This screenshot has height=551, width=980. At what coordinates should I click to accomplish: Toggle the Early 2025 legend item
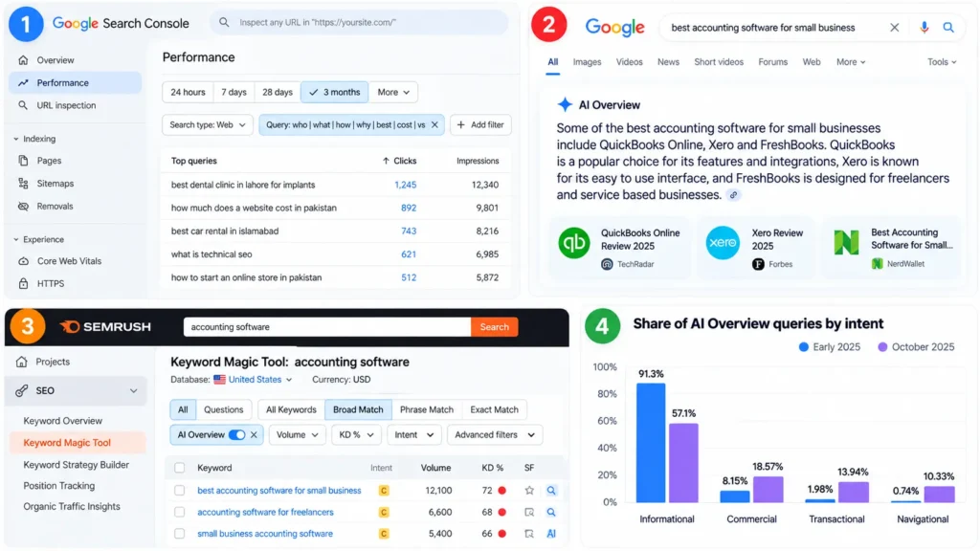[x=830, y=346]
